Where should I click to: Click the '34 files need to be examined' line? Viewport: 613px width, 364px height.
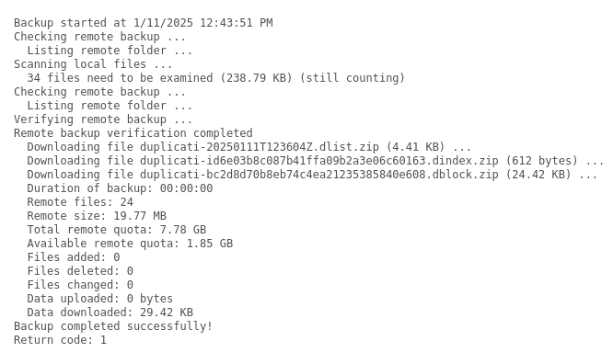(x=215, y=78)
